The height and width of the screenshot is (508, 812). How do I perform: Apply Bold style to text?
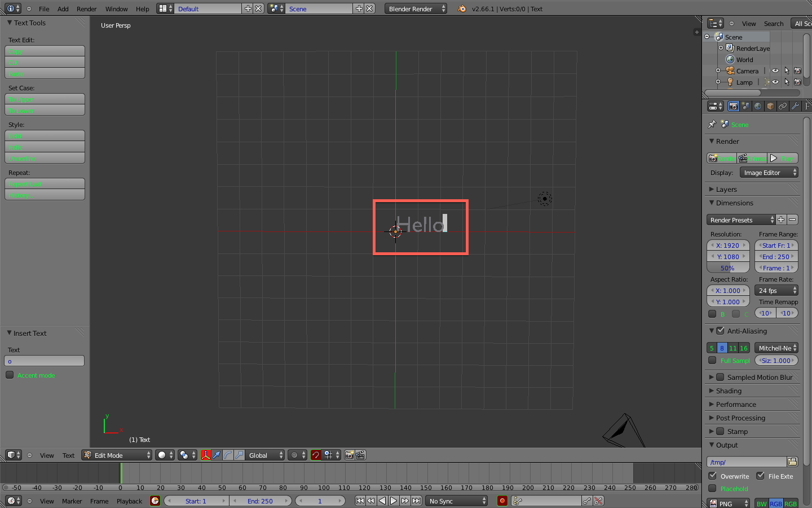[x=45, y=136]
